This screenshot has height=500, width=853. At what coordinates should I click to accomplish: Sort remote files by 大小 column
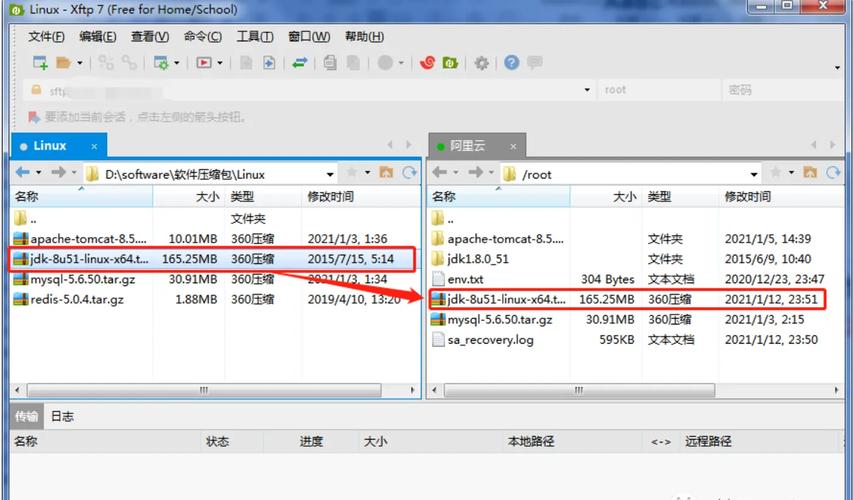[x=606, y=196]
